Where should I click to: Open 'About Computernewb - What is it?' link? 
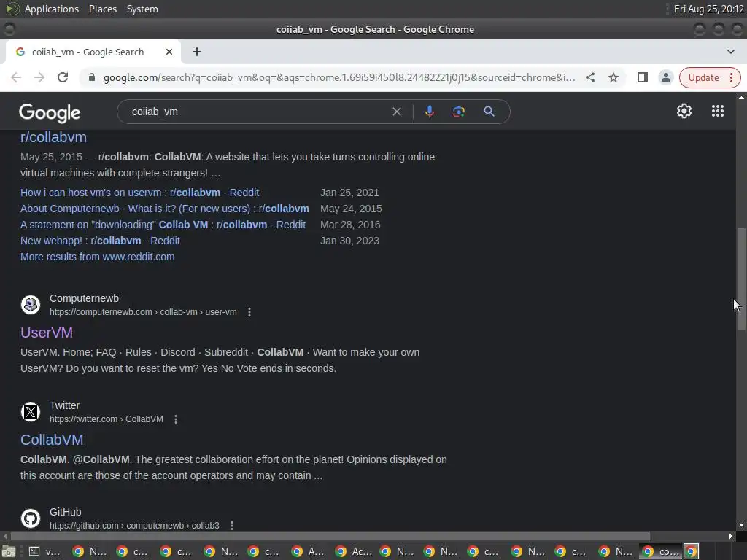click(x=164, y=209)
